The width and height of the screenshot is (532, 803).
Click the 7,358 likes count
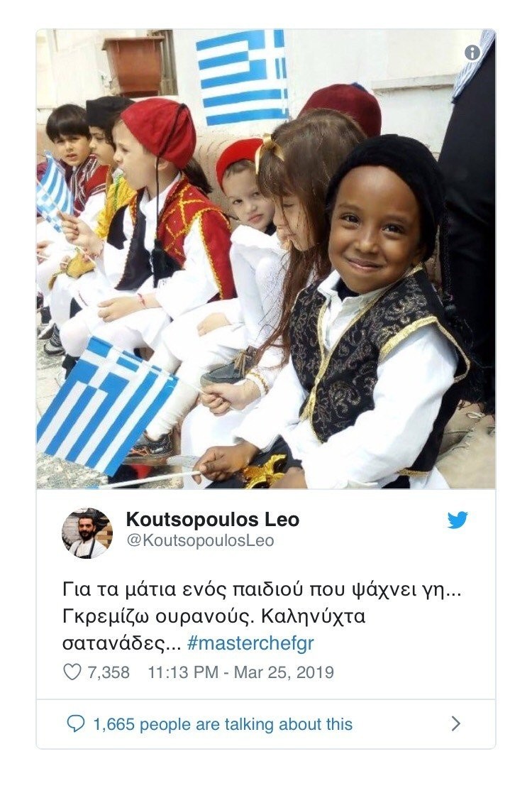point(109,672)
